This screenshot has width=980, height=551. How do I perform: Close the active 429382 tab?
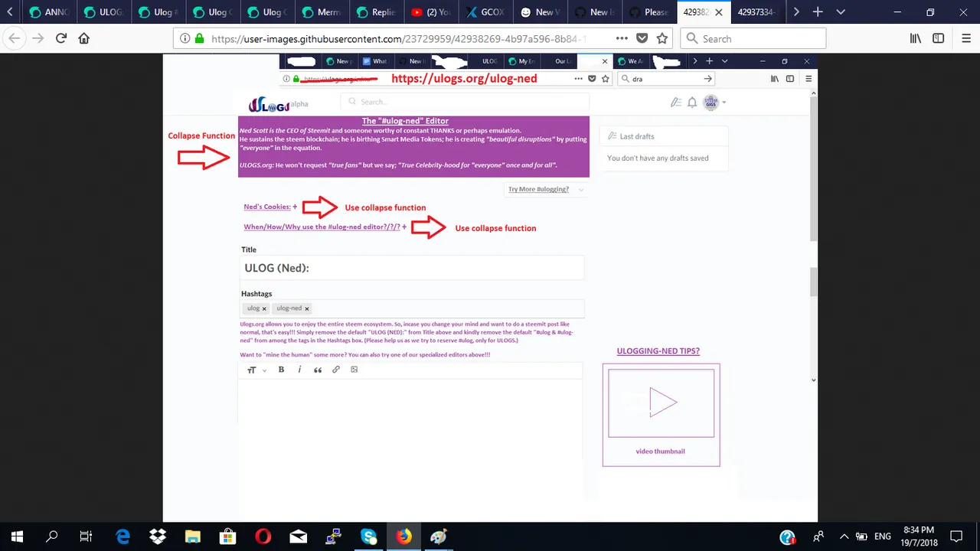(719, 12)
